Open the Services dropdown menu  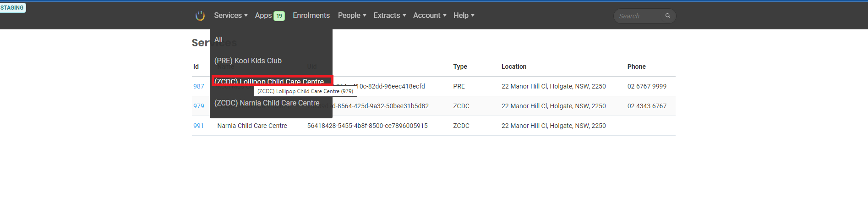pos(231,16)
